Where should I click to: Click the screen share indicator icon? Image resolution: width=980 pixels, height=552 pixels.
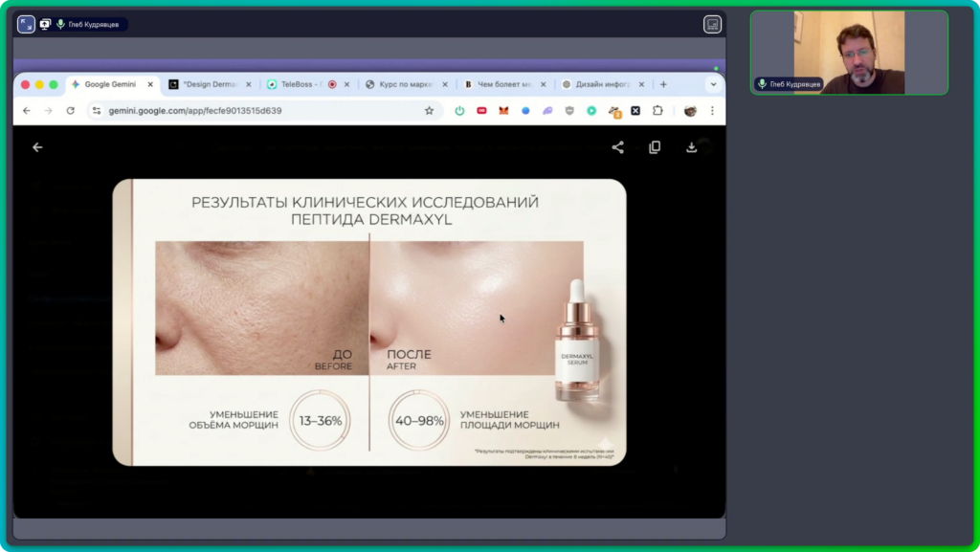45,24
